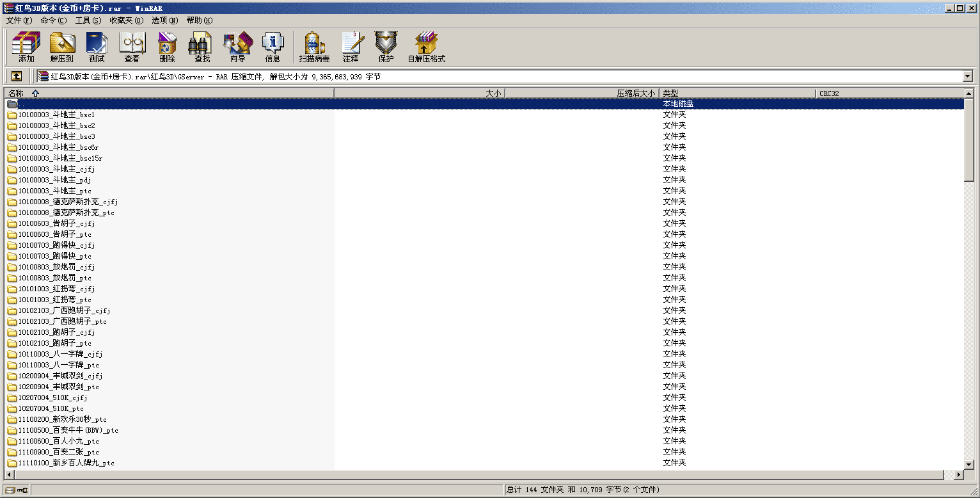The image size is (980, 498).
Task: Open the 工具 (Tools) menu
Action: pyautogui.click(x=88, y=20)
